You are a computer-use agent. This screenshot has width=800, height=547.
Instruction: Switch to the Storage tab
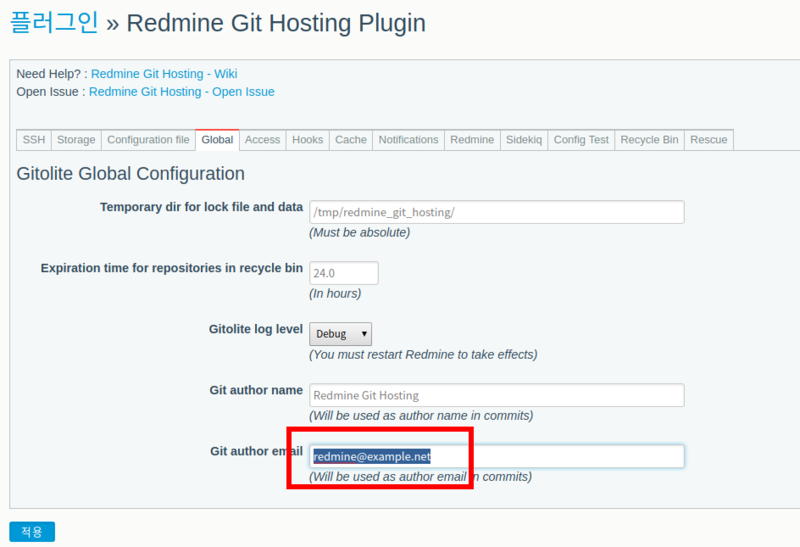(76, 140)
